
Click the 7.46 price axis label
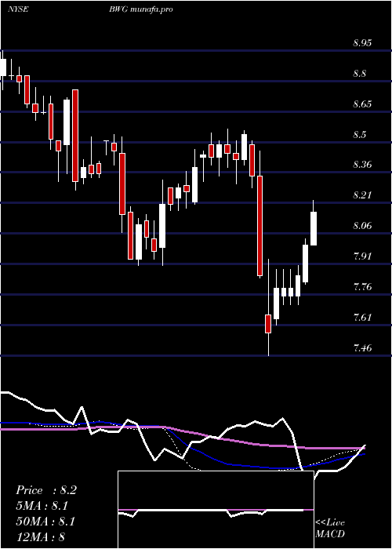(x=362, y=347)
